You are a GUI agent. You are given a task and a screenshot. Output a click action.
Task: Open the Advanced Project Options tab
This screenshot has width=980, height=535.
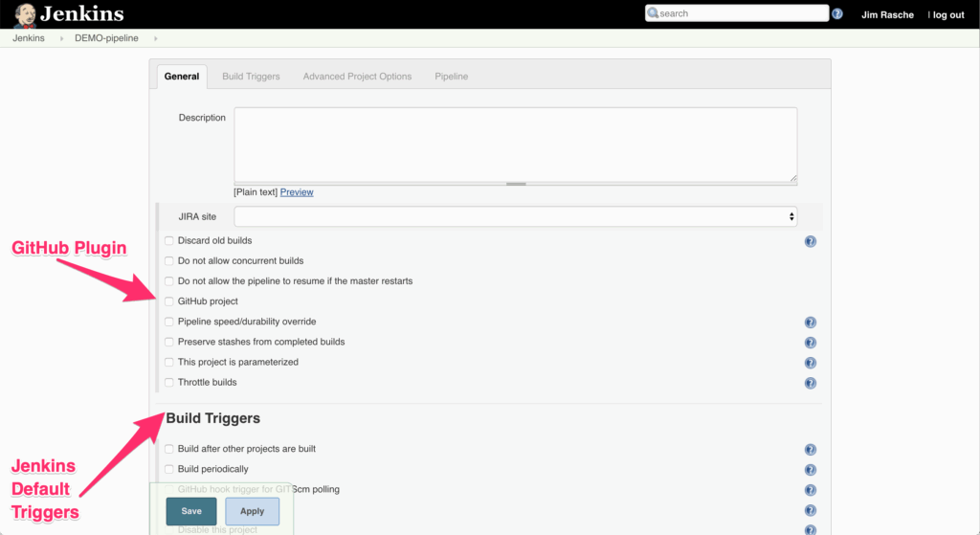[358, 77]
